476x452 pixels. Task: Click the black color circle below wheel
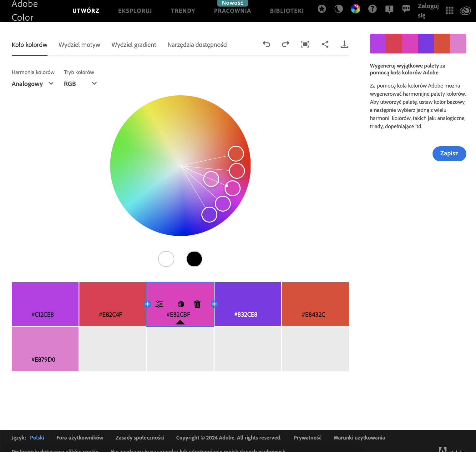coord(194,259)
